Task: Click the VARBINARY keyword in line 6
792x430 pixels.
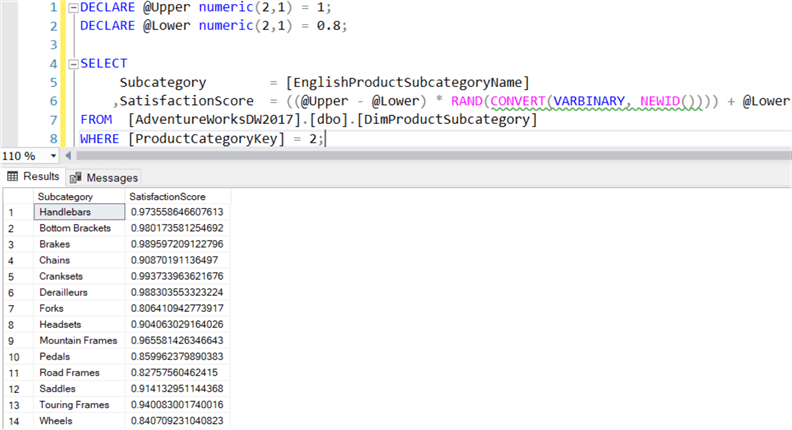Action: click(589, 101)
